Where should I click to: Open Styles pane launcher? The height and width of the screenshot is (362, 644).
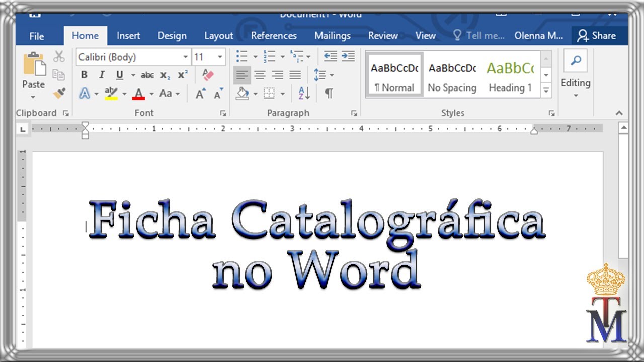[552, 114]
